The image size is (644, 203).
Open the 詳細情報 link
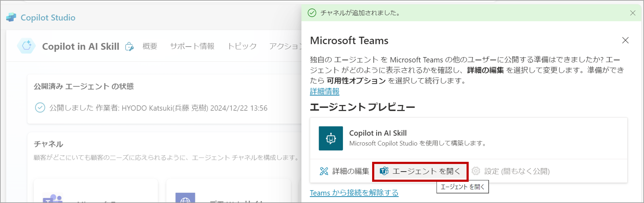coord(325,91)
